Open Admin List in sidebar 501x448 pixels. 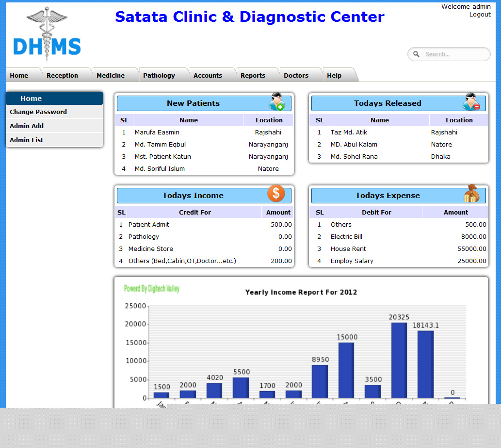(x=27, y=140)
